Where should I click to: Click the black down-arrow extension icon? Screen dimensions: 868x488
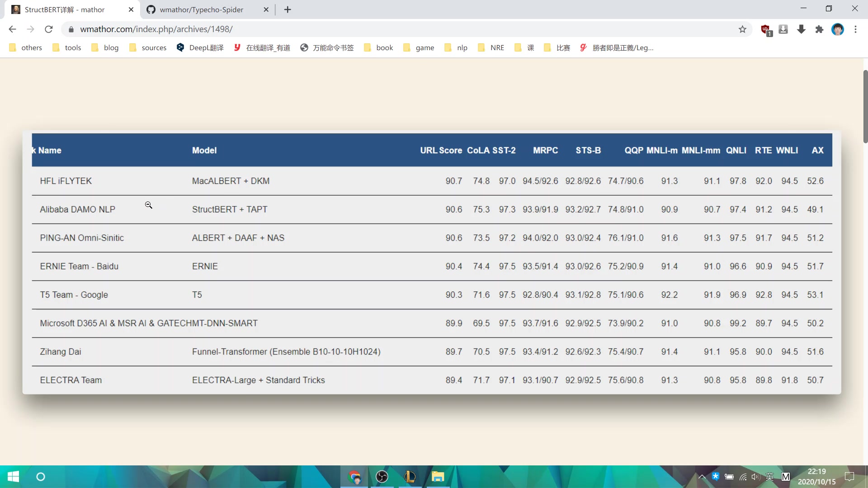point(802,29)
